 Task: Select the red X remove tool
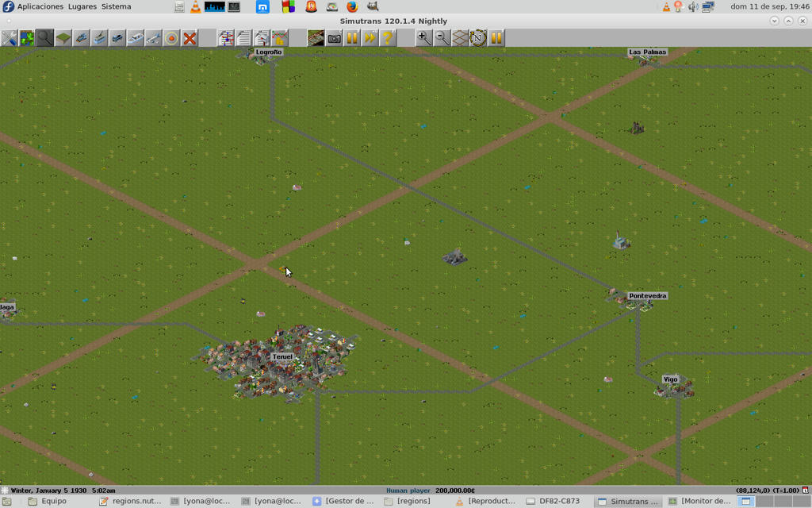[x=190, y=38]
